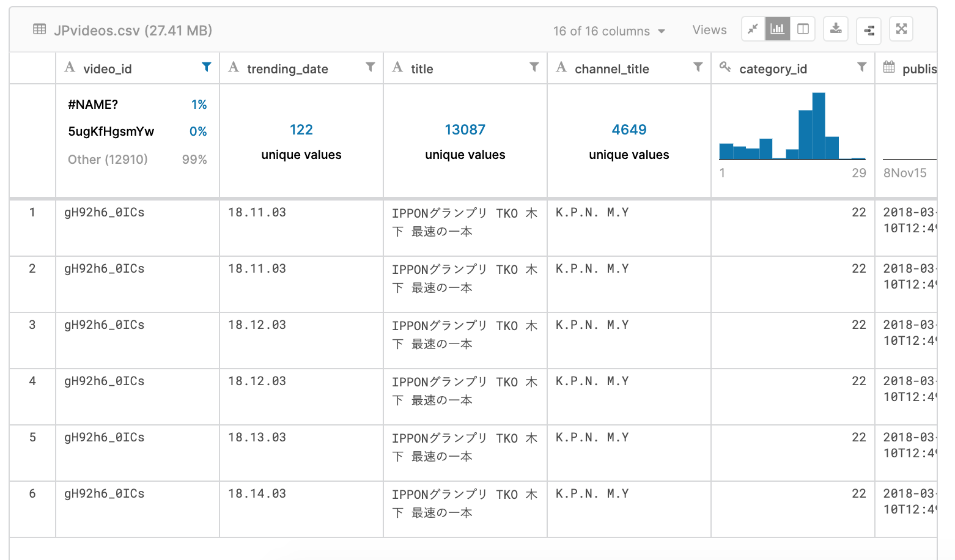Filter the video_id column
The width and height of the screenshot is (955, 560).
pyautogui.click(x=207, y=67)
